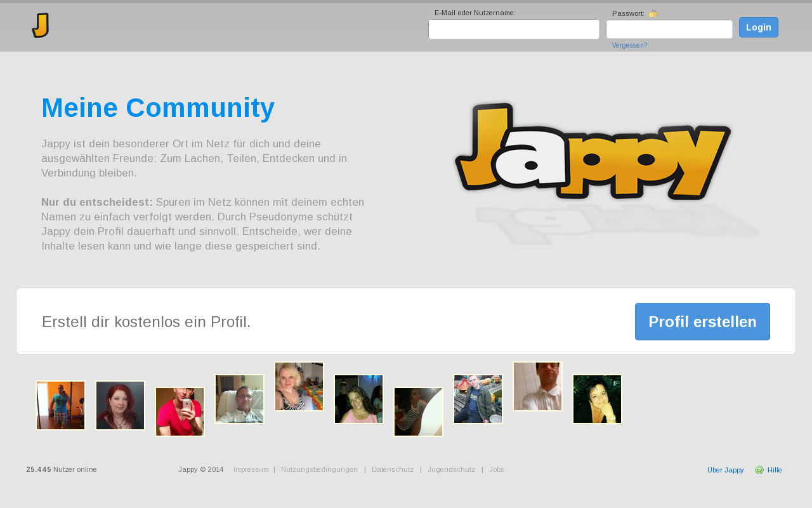
Task: Open profile photo of older man with glasses
Action: (239, 399)
